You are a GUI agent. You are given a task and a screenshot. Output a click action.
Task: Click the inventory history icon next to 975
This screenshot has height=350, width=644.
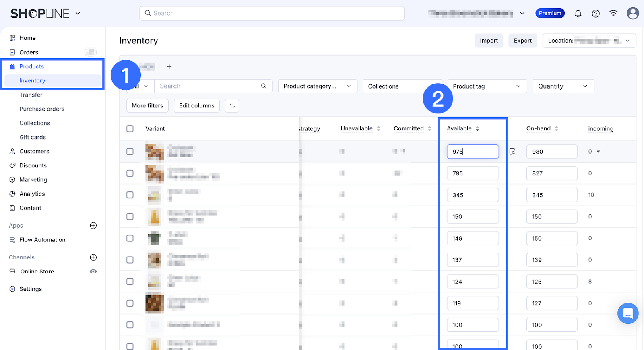coord(512,152)
